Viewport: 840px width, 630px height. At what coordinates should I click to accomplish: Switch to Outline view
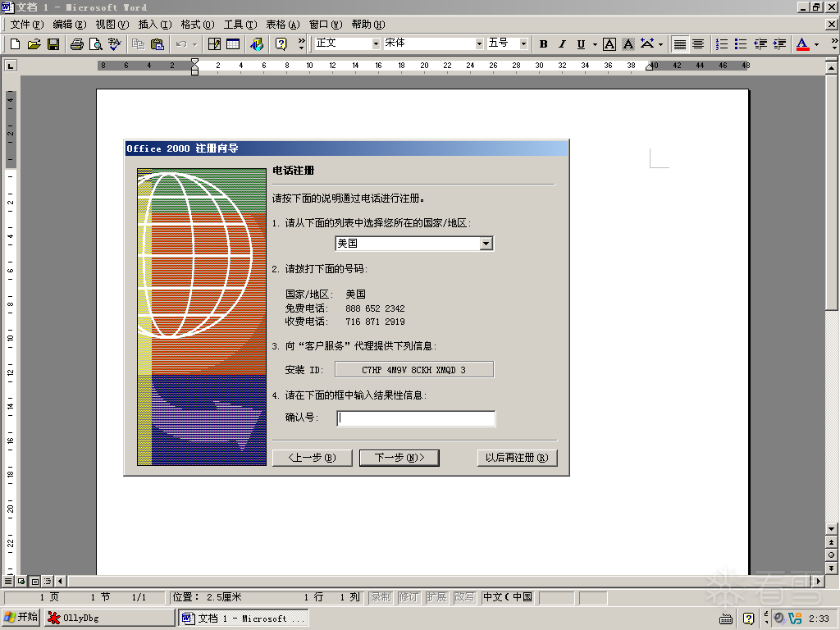[x=48, y=581]
